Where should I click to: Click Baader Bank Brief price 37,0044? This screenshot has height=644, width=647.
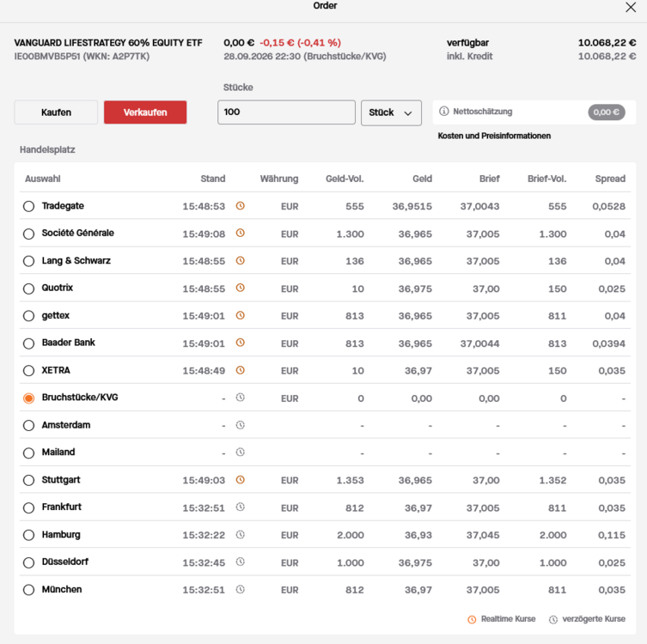(479, 343)
